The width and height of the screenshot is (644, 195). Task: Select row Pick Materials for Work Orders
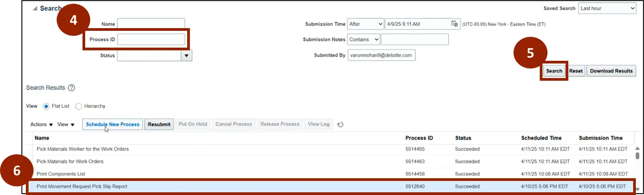[330, 161]
